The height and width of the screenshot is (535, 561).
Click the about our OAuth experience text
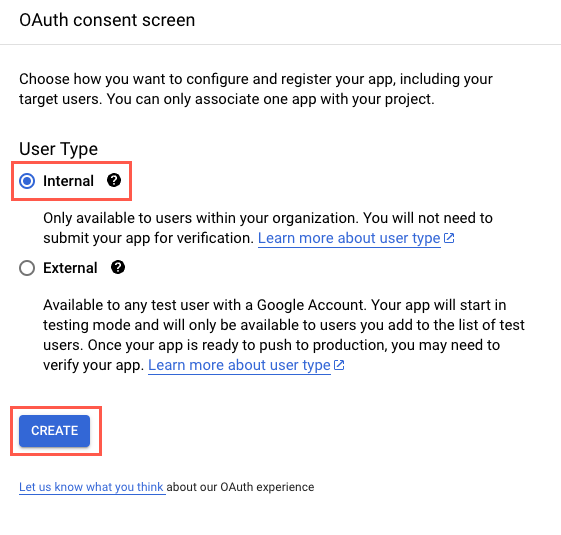click(240, 487)
